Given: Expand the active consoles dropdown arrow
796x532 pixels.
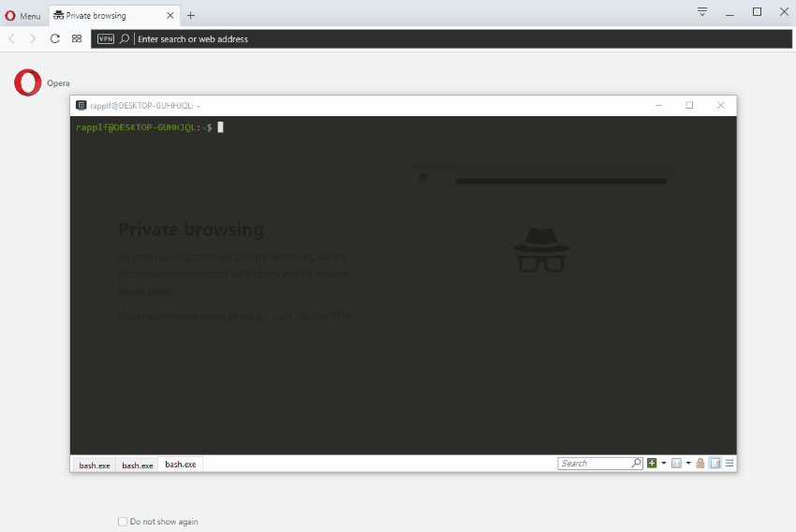Looking at the screenshot, I should (x=688, y=463).
